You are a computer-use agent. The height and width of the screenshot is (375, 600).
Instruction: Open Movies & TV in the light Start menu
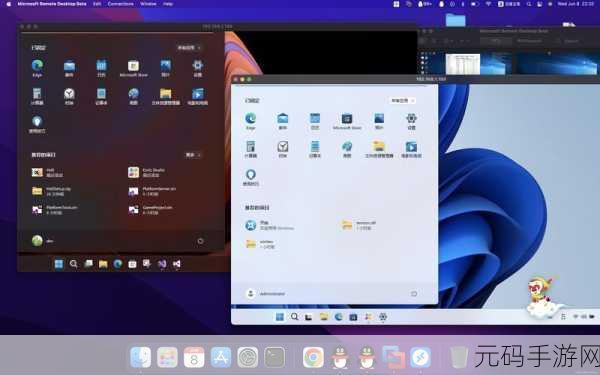[411, 149]
